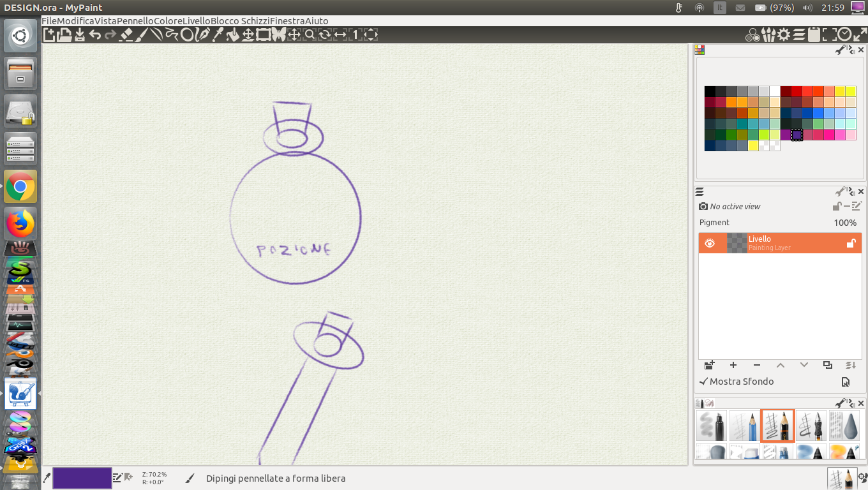Activate the Zoom tool
This screenshot has width=868, height=490.
(x=310, y=35)
